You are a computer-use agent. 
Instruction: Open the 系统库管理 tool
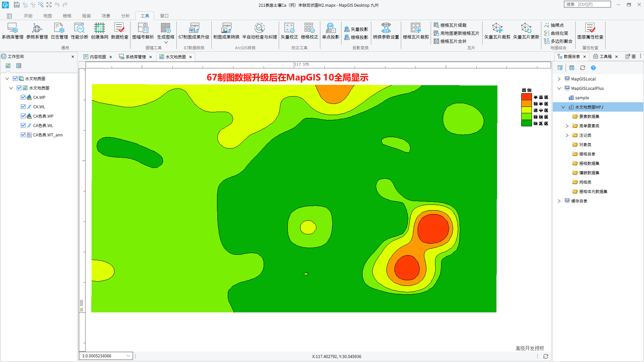click(12, 31)
